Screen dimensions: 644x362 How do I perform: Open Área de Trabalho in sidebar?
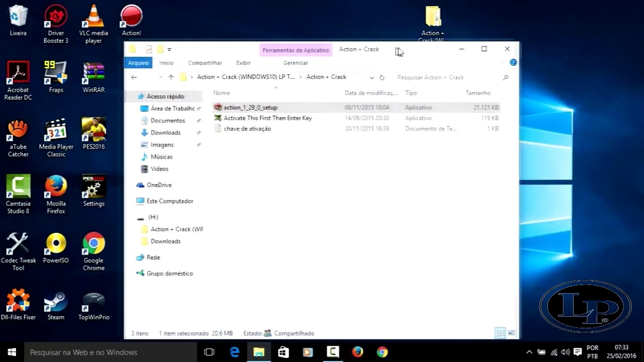173,109
